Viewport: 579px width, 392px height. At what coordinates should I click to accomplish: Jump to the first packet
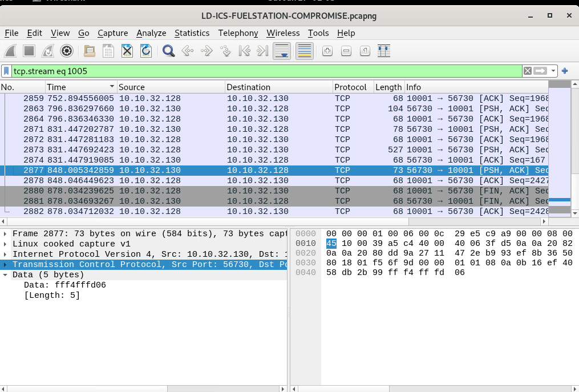(244, 51)
